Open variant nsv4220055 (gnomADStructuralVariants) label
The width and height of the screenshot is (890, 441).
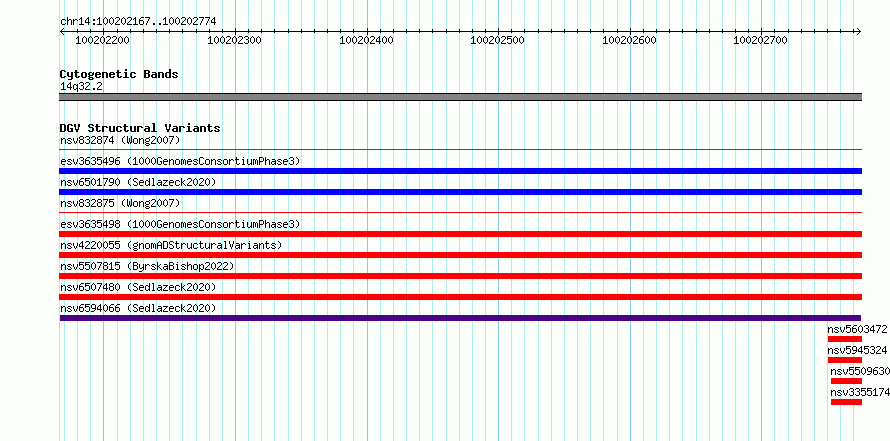tap(171, 245)
